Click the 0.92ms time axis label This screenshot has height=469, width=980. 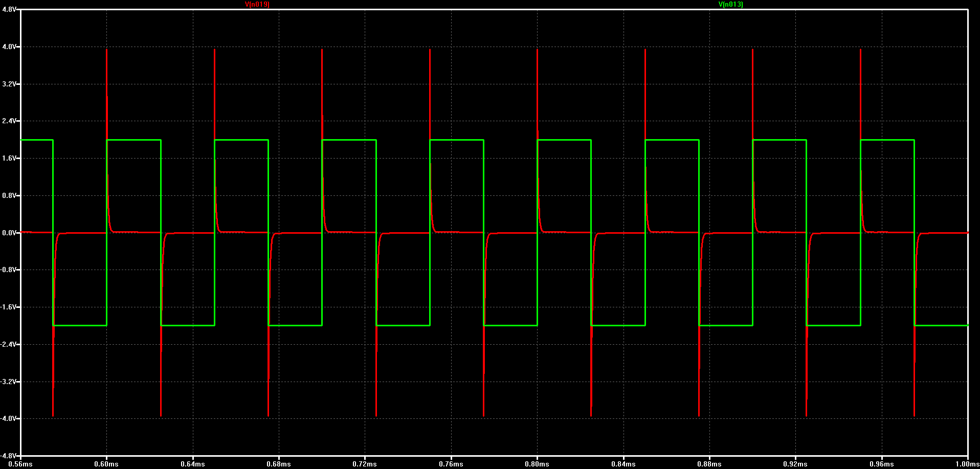click(795, 464)
